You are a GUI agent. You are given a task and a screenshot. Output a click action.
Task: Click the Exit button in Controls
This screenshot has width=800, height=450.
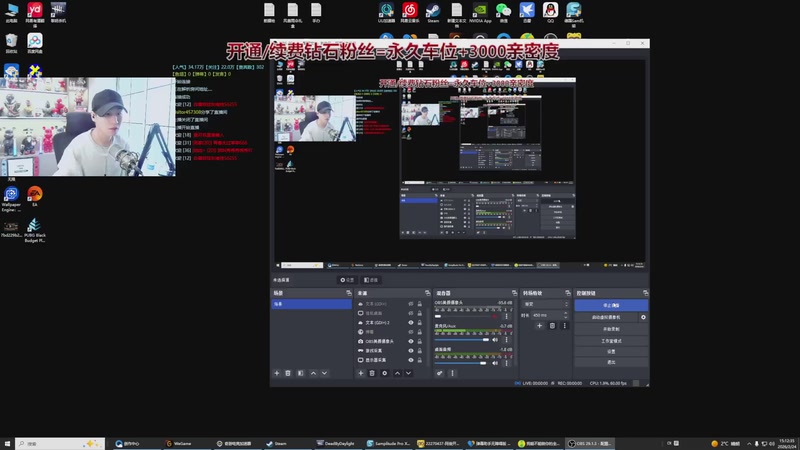[611, 362]
